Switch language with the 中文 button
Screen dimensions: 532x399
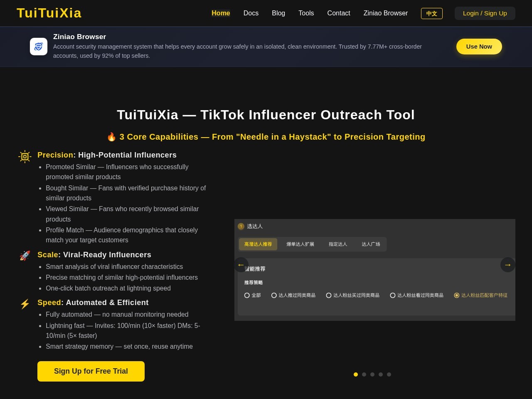click(432, 13)
